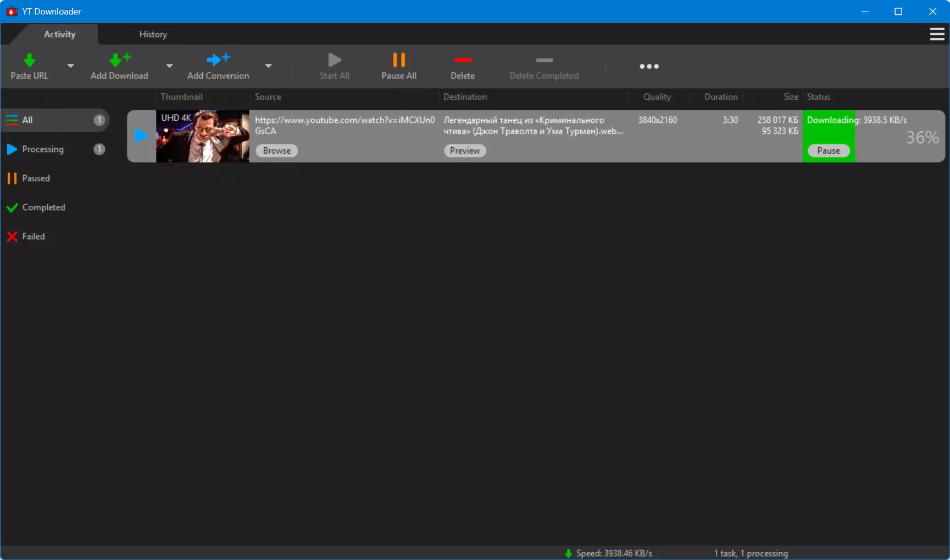Click the Delete Completed toolbar icon
Screen dimensions: 950x560
tap(544, 60)
